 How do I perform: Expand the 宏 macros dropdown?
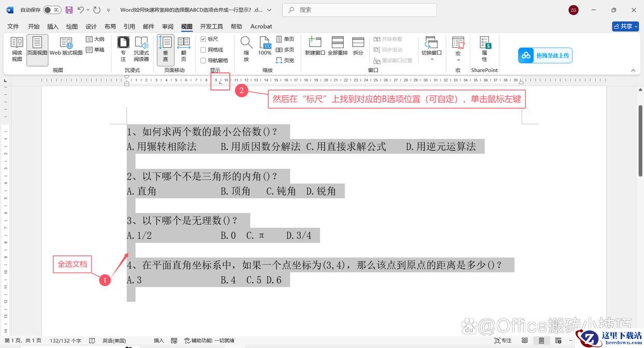(x=458, y=59)
